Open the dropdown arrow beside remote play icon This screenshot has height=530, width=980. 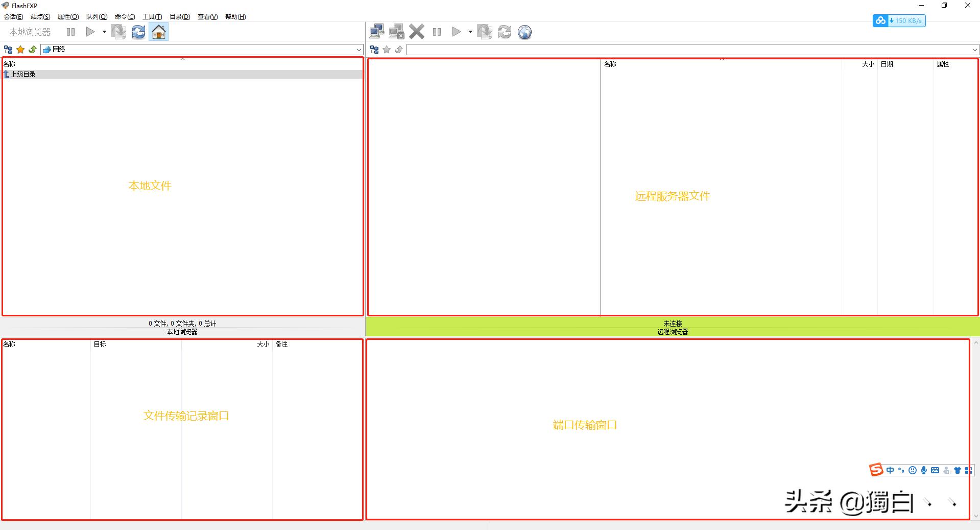(x=470, y=32)
